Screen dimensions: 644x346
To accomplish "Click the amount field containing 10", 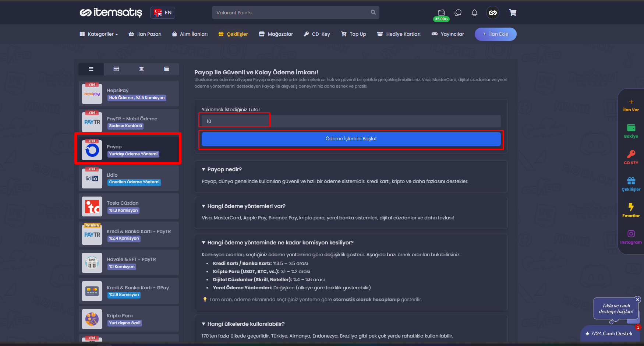I will point(351,121).
